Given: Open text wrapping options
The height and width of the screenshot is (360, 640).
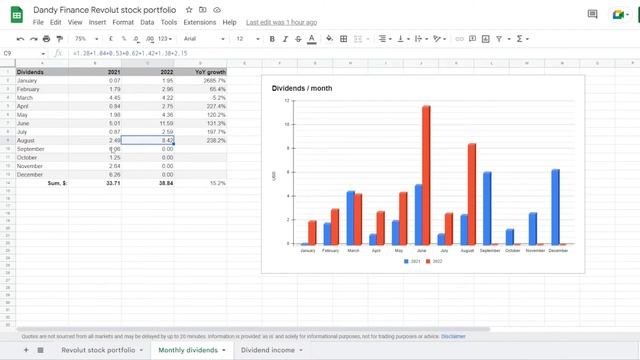Looking at the screenshot, I should tap(421, 39).
